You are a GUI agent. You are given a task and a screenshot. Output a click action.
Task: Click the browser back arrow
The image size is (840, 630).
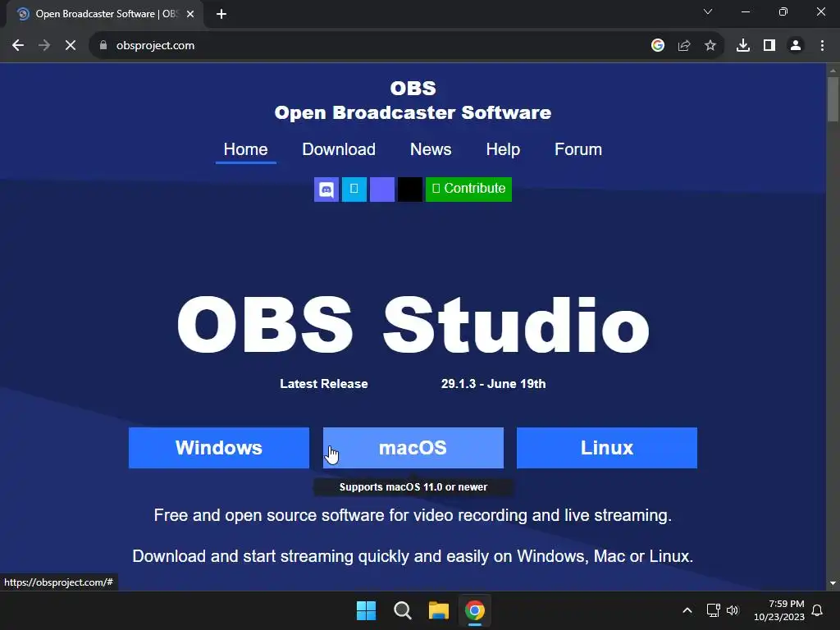click(x=18, y=46)
